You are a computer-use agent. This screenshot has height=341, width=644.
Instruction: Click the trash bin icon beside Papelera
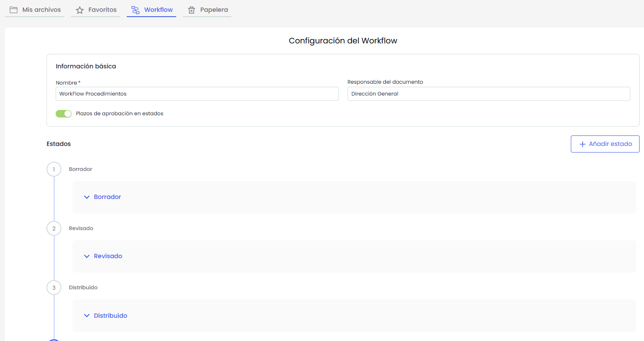click(x=192, y=10)
